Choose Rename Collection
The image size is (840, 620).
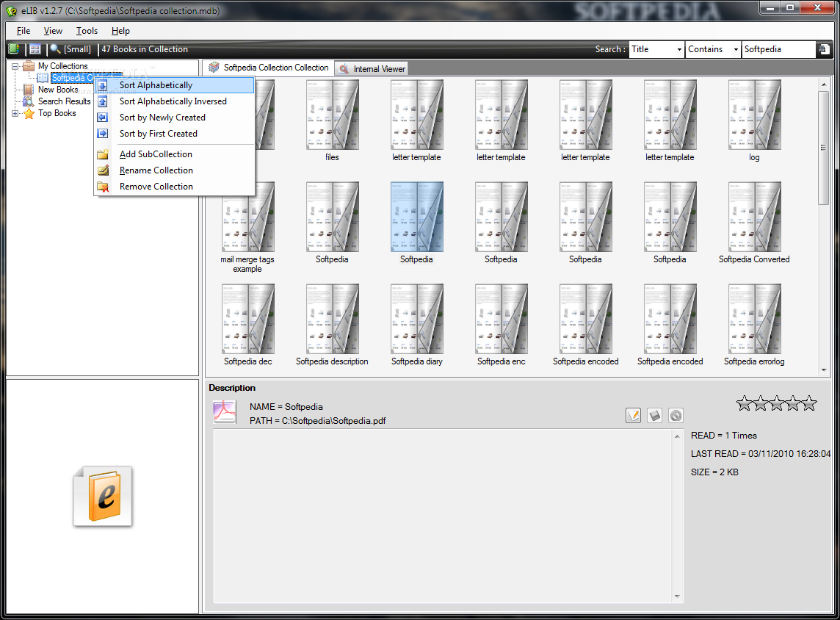(x=174, y=170)
